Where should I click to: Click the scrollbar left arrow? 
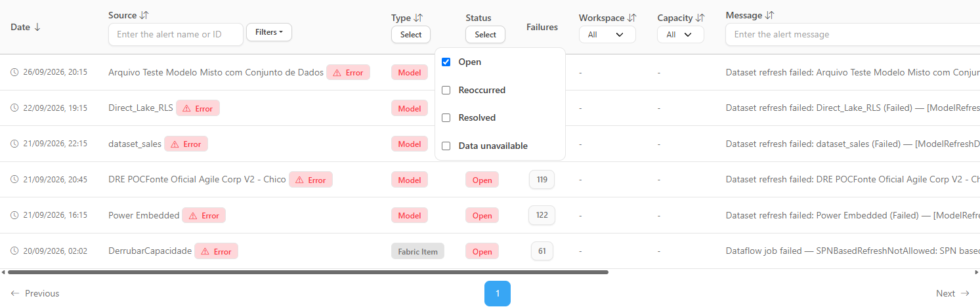[3, 272]
